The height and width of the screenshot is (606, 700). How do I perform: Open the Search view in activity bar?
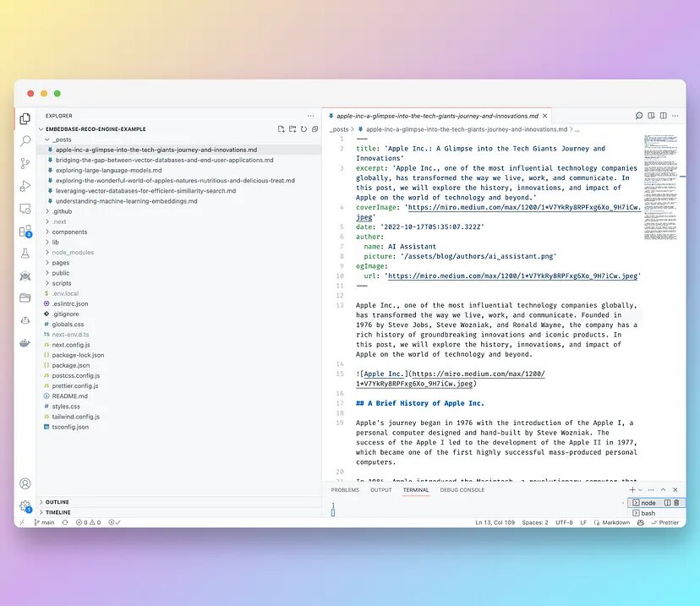pos(25,141)
